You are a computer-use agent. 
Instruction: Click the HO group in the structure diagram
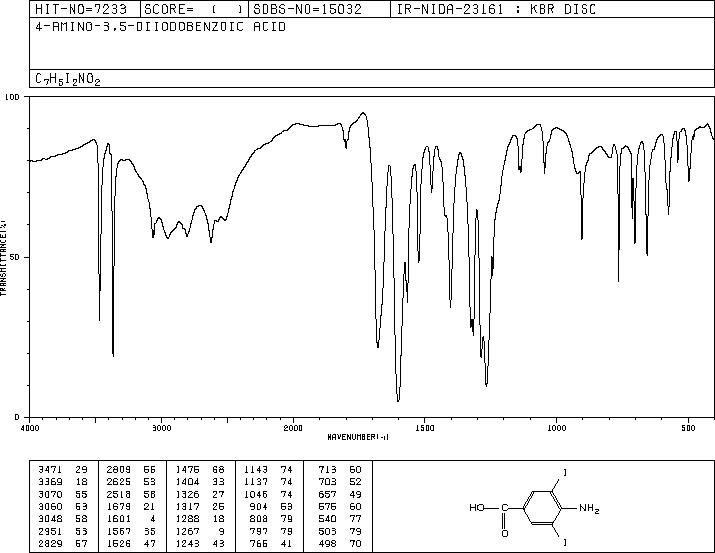pyautogui.click(x=477, y=507)
